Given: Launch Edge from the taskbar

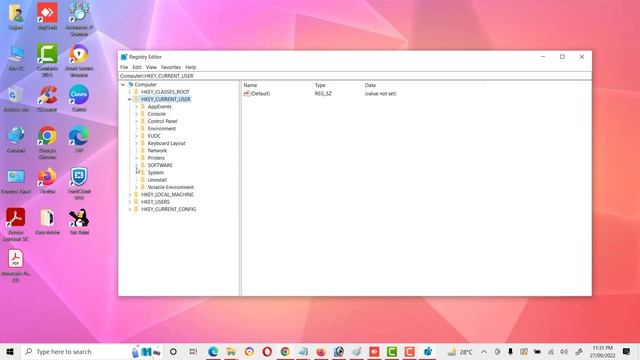Looking at the screenshot, I should pos(213,351).
